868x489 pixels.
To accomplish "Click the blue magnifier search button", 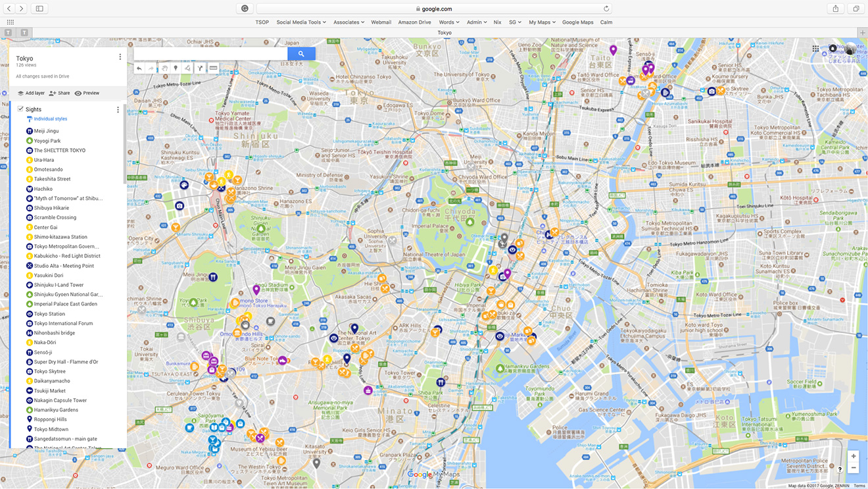I will 301,54.
